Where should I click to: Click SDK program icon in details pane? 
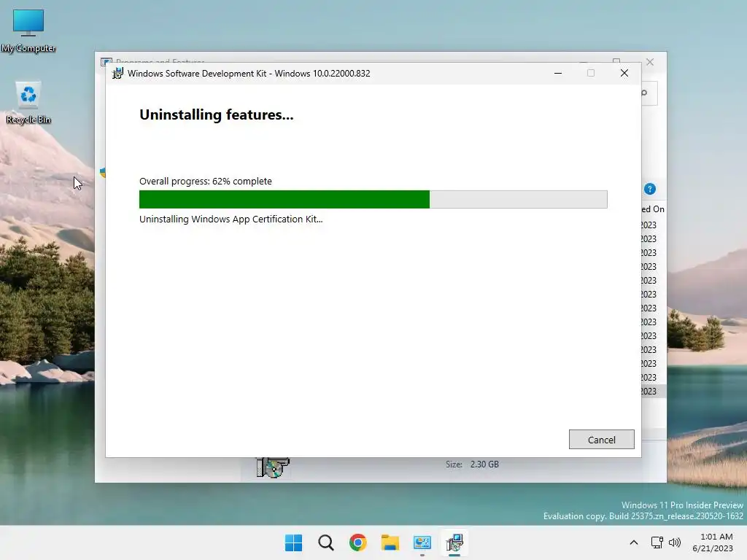tap(273, 467)
